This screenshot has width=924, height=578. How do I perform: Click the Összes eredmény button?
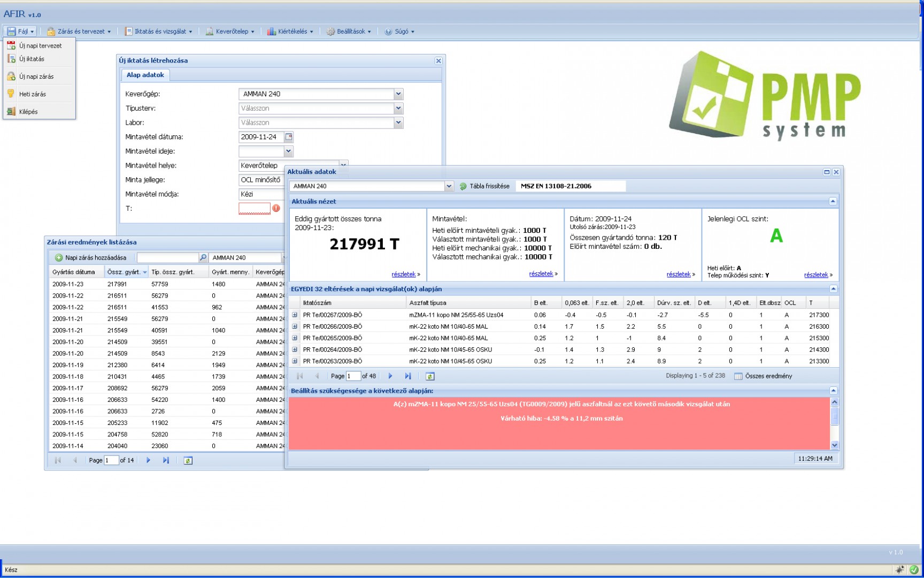click(763, 376)
